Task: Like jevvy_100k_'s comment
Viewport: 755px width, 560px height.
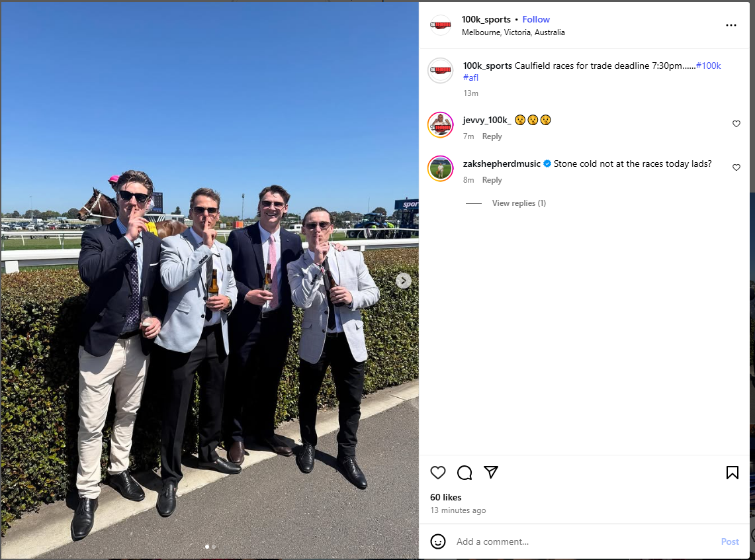Action: coord(736,124)
